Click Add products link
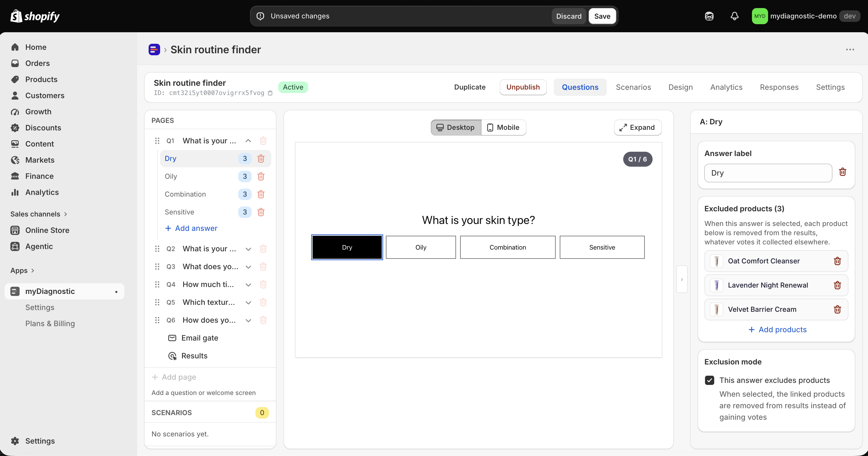Screen dimensions: 868x456 777,330
